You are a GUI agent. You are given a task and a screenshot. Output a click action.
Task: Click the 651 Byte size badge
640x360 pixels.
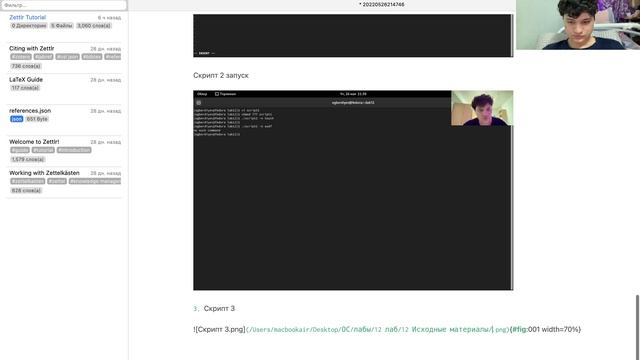click(37, 119)
